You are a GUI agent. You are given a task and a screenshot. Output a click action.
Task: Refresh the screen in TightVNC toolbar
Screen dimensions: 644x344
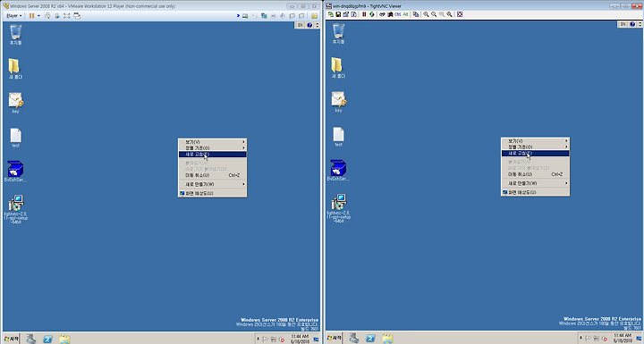pyautogui.click(x=372, y=14)
